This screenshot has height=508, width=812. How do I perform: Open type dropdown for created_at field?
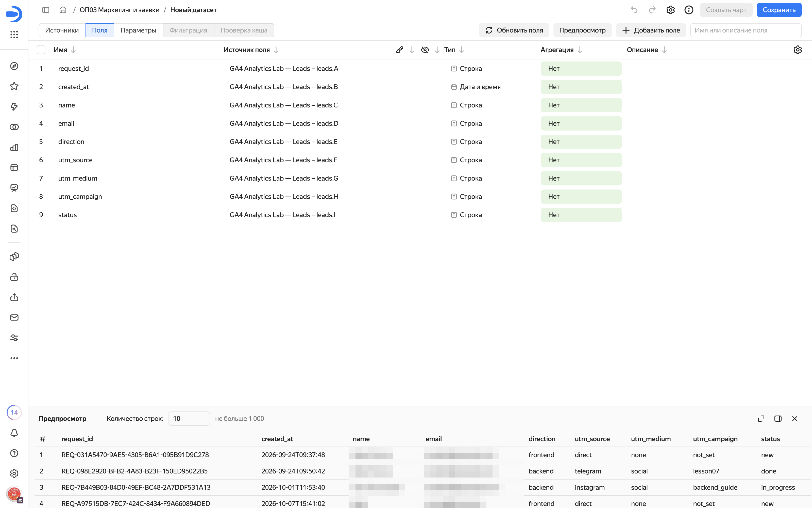(x=476, y=87)
